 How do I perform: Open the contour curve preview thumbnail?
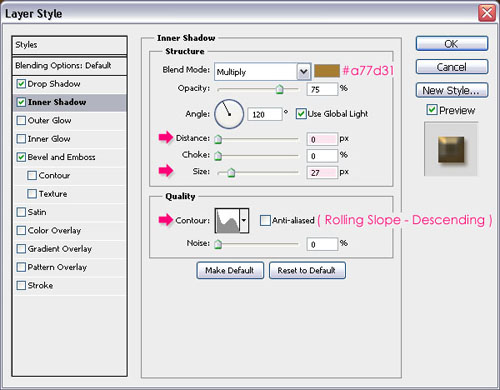coord(228,220)
